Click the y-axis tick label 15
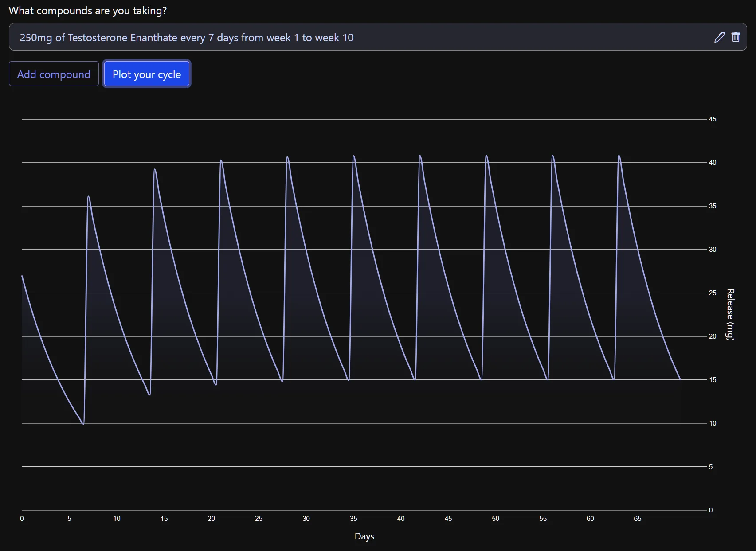 (713, 380)
